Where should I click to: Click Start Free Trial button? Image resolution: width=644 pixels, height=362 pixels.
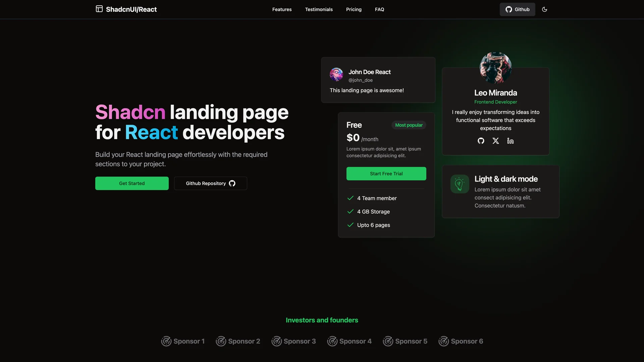[386, 174]
